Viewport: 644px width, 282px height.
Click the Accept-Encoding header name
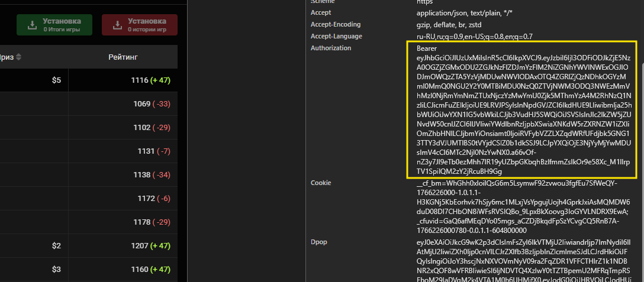coord(336,25)
